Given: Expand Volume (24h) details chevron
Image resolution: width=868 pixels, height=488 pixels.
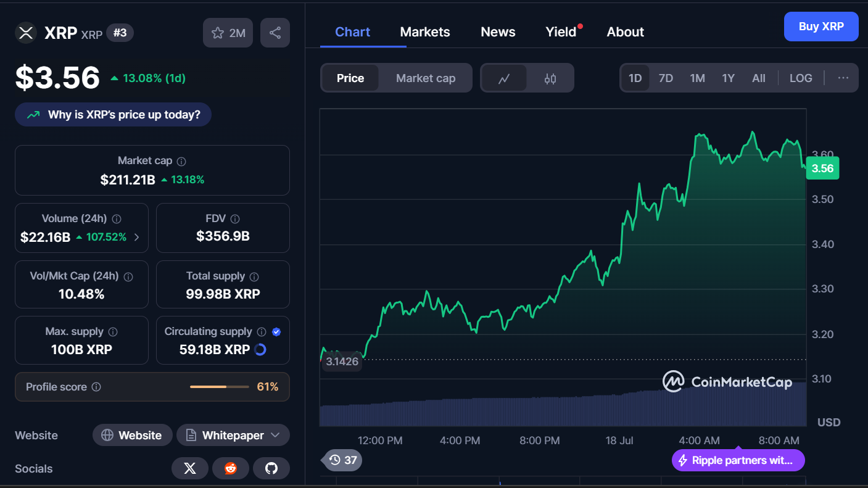Looking at the screenshot, I should (x=137, y=237).
